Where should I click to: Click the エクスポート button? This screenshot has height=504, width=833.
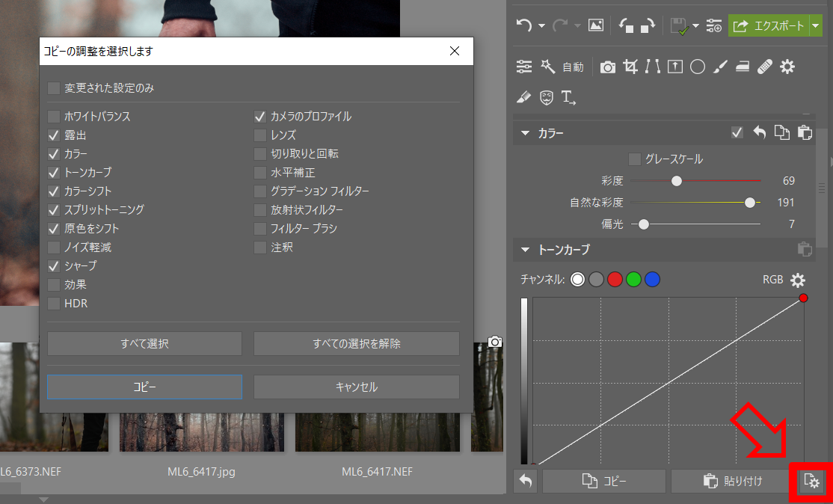pyautogui.click(x=769, y=25)
